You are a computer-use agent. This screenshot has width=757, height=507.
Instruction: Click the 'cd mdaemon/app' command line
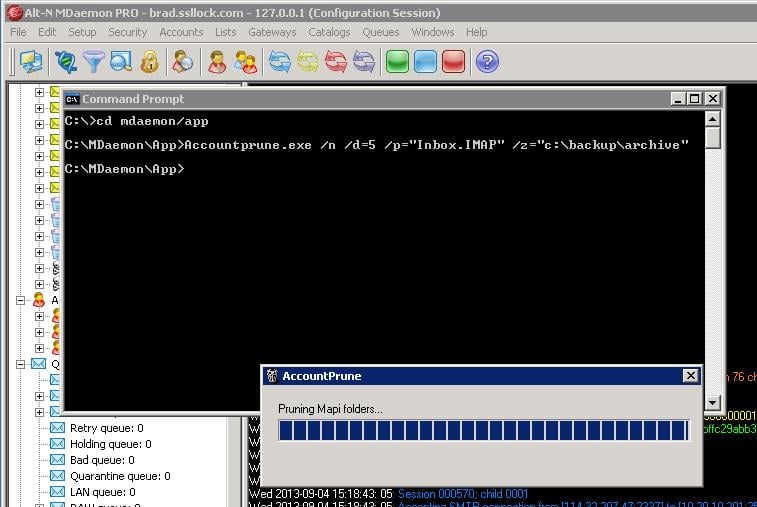pyautogui.click(x=153, y=121)
